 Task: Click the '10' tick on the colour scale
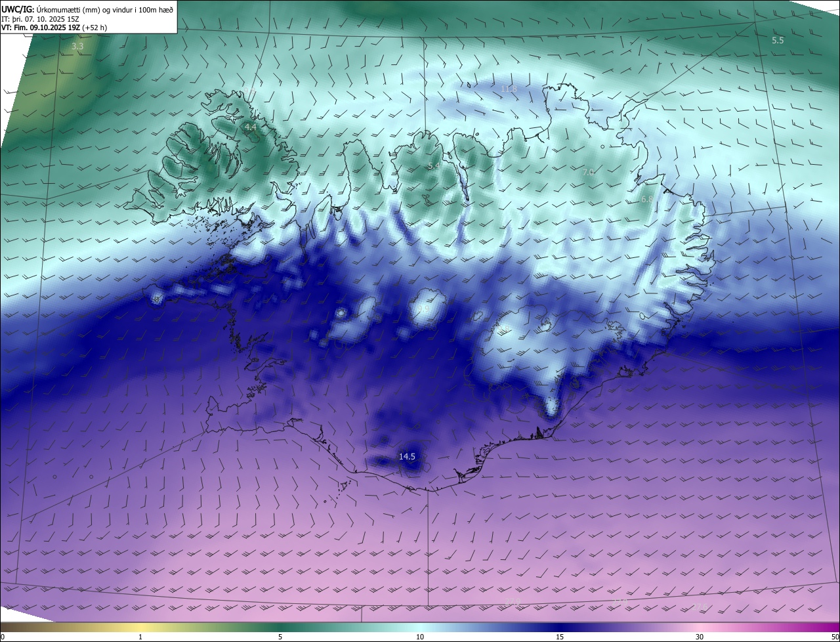pos(420,637)
